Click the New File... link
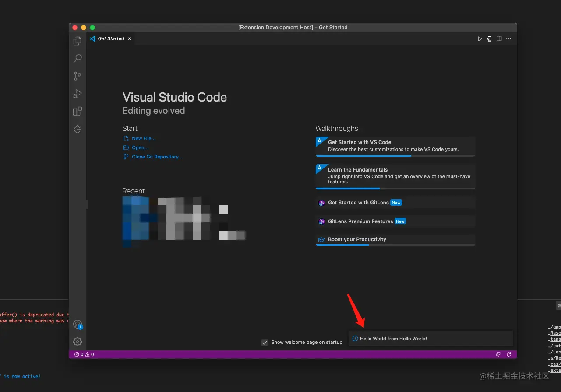 (x=144, y=138)
